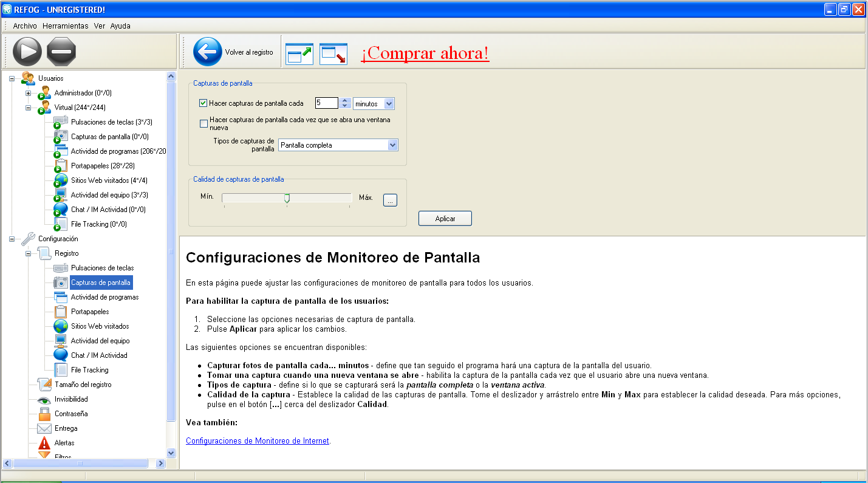The height and width of the screenshot is (483, 868).
Task: Decrease the capture interval with down arrow
Action: click(345, 106)
